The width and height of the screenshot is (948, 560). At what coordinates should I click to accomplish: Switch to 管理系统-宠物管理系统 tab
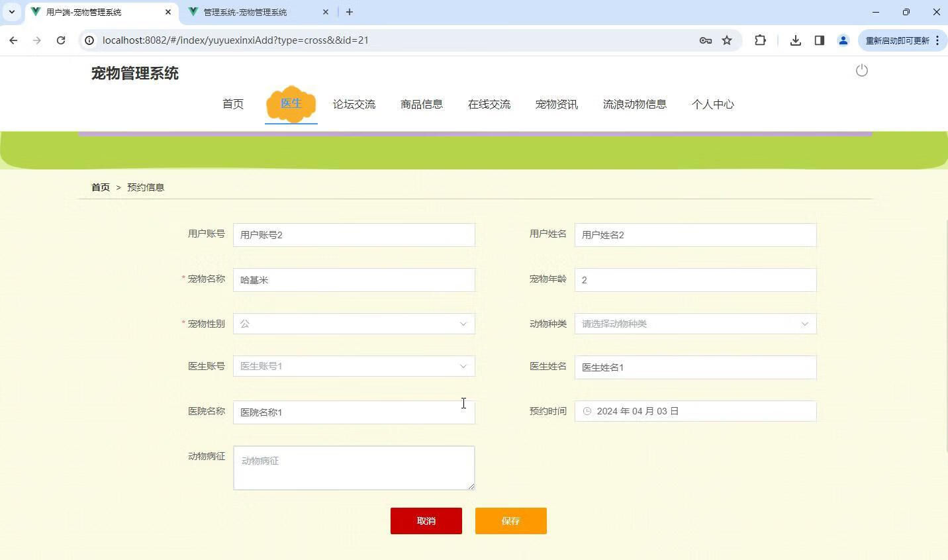point(258,12)
